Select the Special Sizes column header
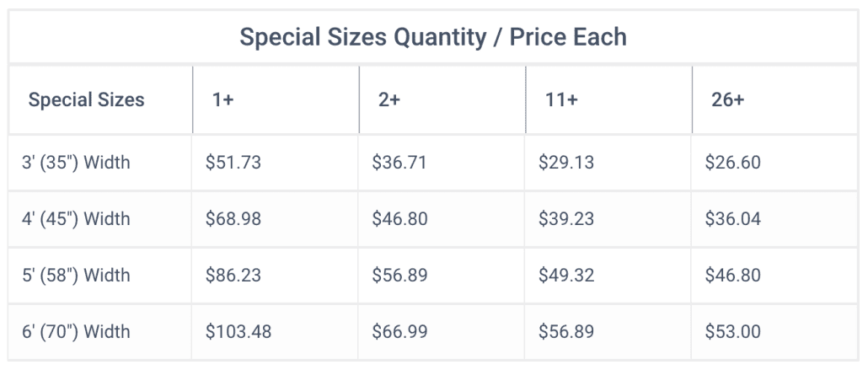Viewport: 868px width, 370px height. 86,99
